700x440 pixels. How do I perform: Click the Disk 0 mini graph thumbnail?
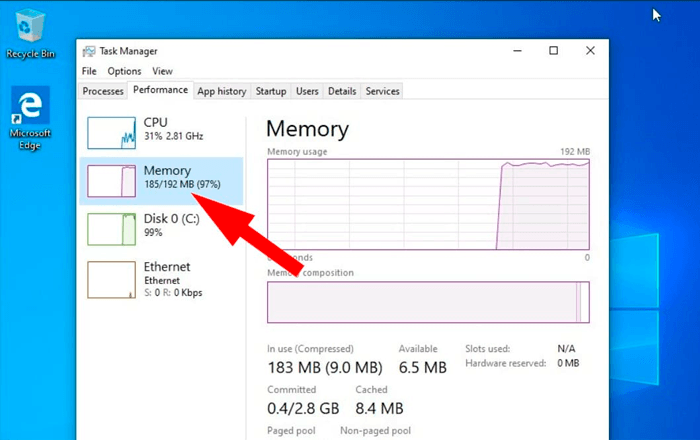tap(112, 229)
